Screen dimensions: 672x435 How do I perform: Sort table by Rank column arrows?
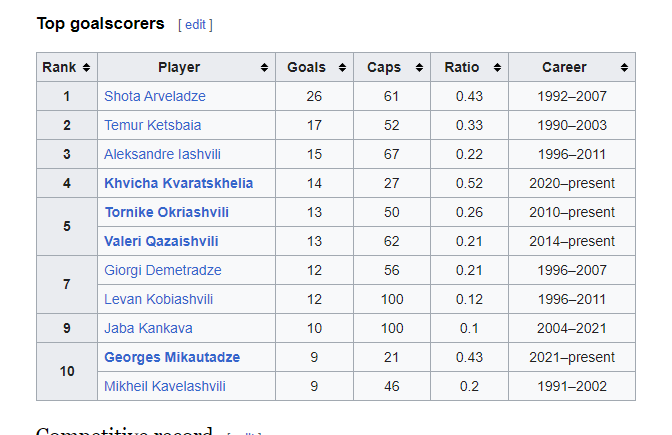pyautogui.click(x=87, y=68)
